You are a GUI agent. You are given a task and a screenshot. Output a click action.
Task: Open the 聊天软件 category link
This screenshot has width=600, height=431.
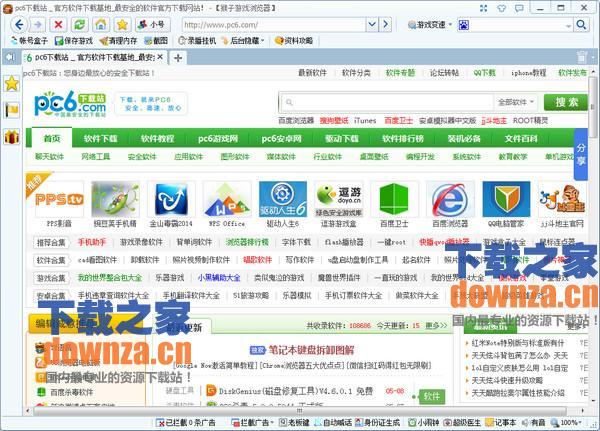(49, 157)
